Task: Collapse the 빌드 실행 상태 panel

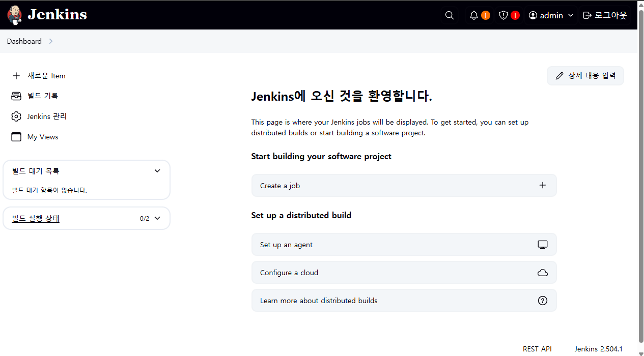Action: (x=157, y=218)
